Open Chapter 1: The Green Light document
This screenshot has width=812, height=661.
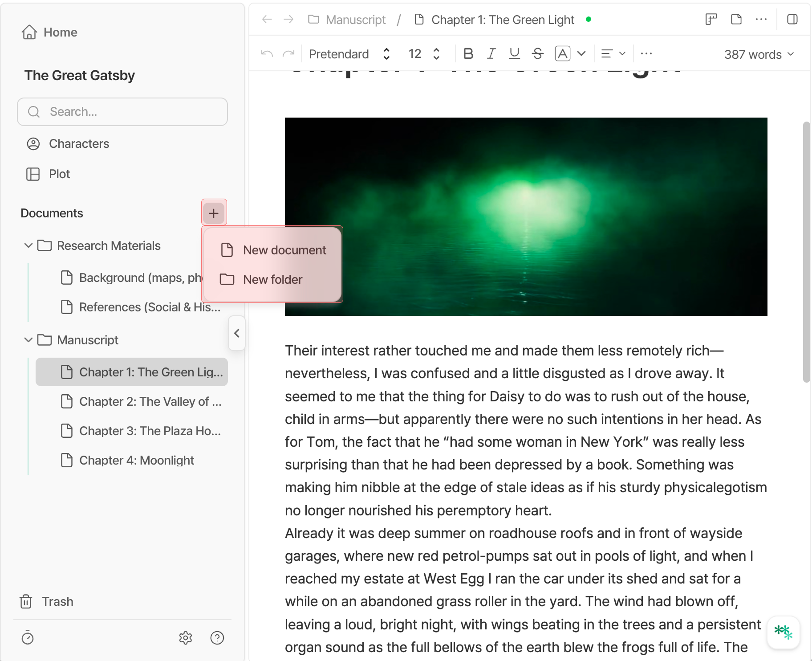pyautogui.click(x=132, y=372)
